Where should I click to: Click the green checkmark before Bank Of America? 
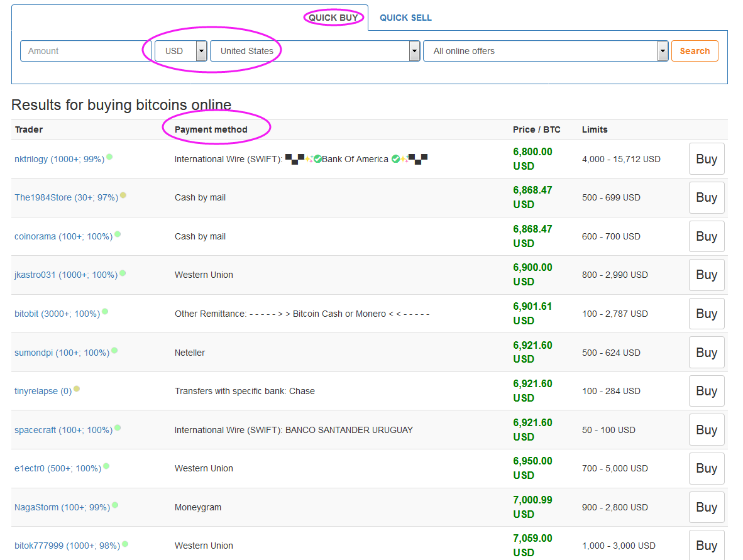point(317,159)
